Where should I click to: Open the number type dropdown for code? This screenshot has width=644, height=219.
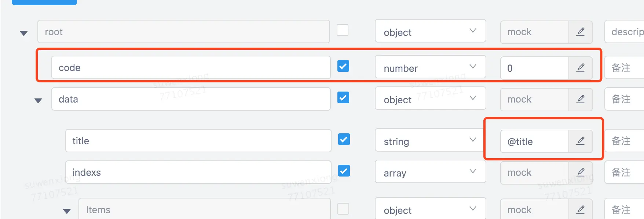click(x=430, y=68)
